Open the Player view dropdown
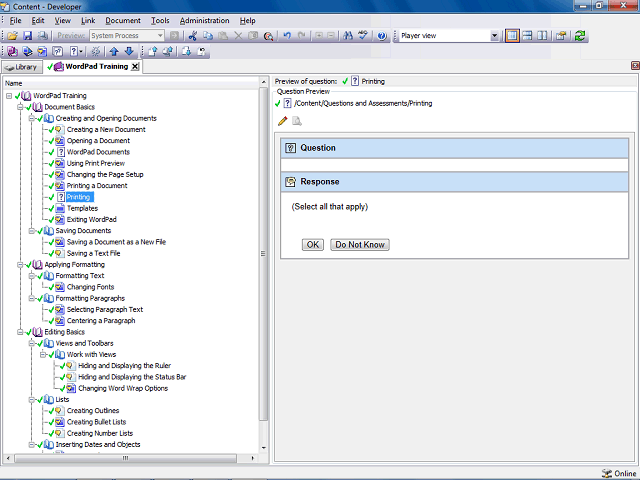The image size is (640, 480). coord(494,36)
